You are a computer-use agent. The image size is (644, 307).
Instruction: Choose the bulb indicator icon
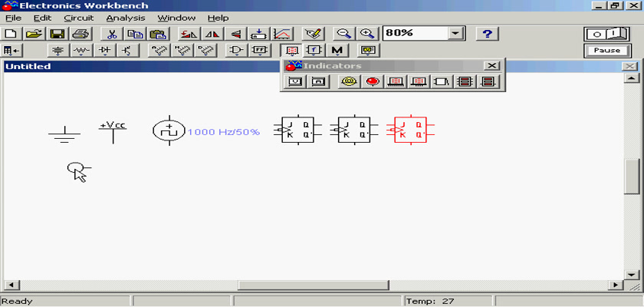[x=350, y=82]
